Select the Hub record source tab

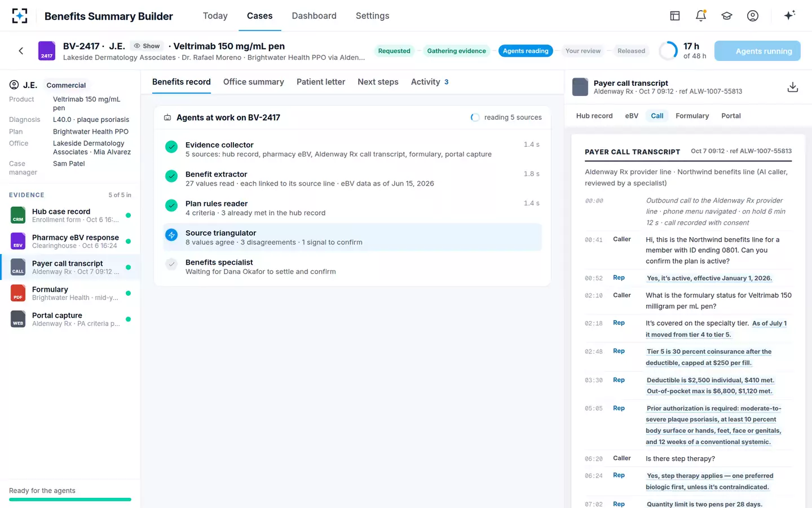coord(594,116)
